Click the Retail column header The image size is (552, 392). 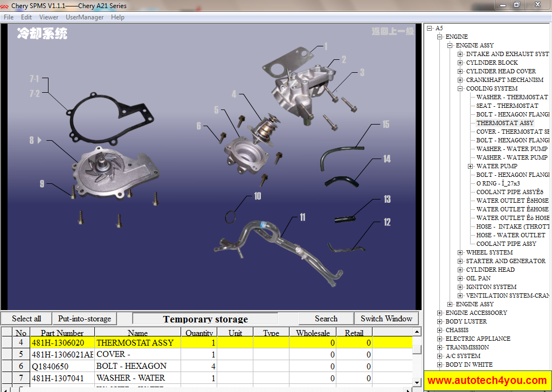(354, 333)
